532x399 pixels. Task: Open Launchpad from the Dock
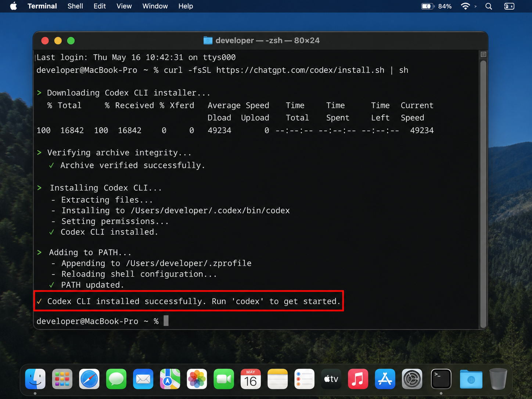click(62, 379)
